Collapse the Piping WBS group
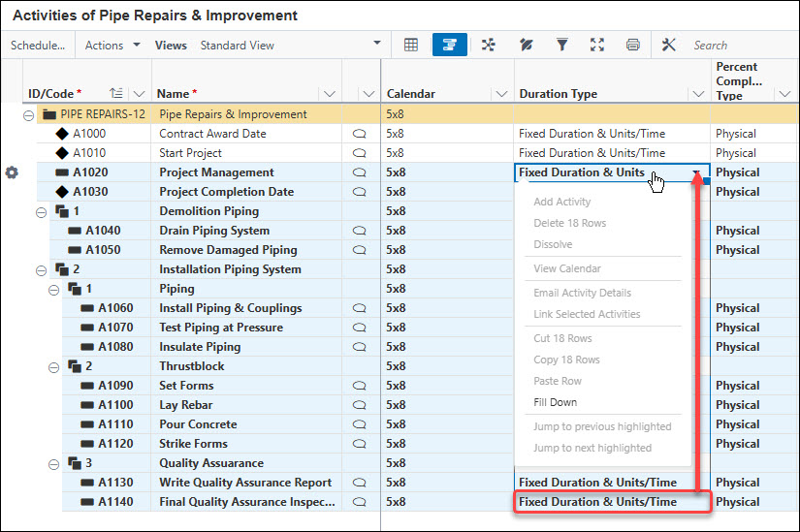 (53, 291)
